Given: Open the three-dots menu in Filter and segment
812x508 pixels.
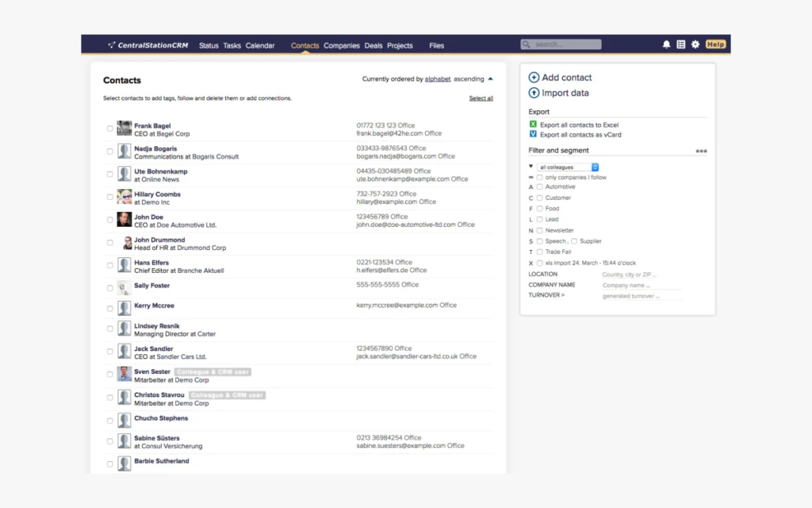Looking at the screenshot, I should [701, 151].
